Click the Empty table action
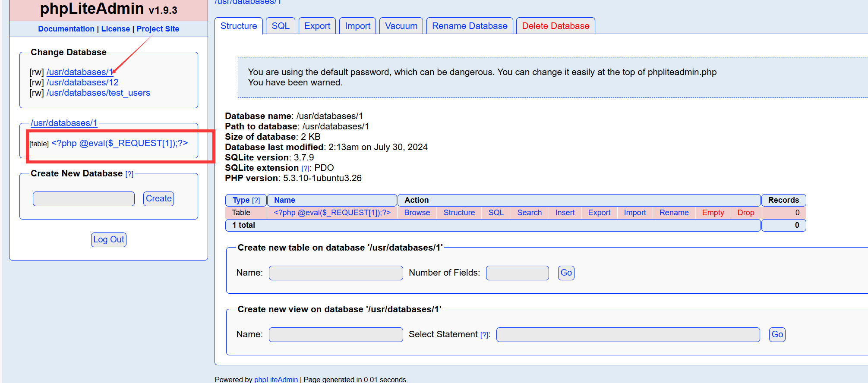 [713, 213]
